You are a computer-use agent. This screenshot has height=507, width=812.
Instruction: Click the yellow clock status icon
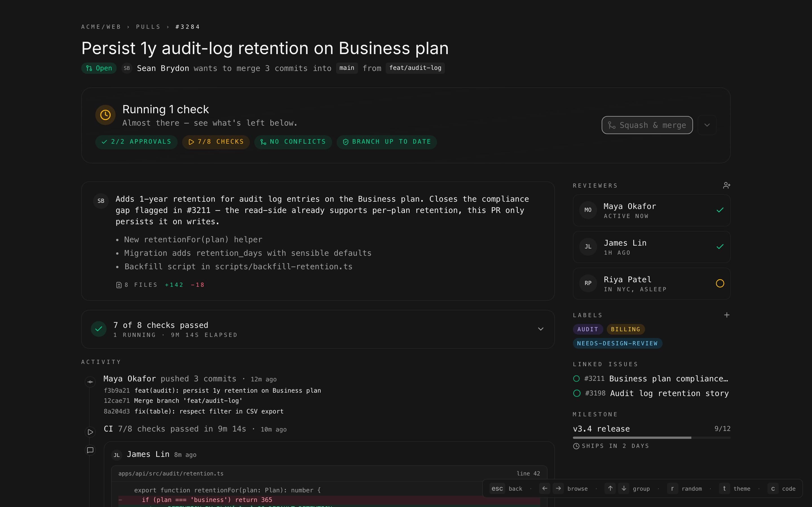coord(105,115)
